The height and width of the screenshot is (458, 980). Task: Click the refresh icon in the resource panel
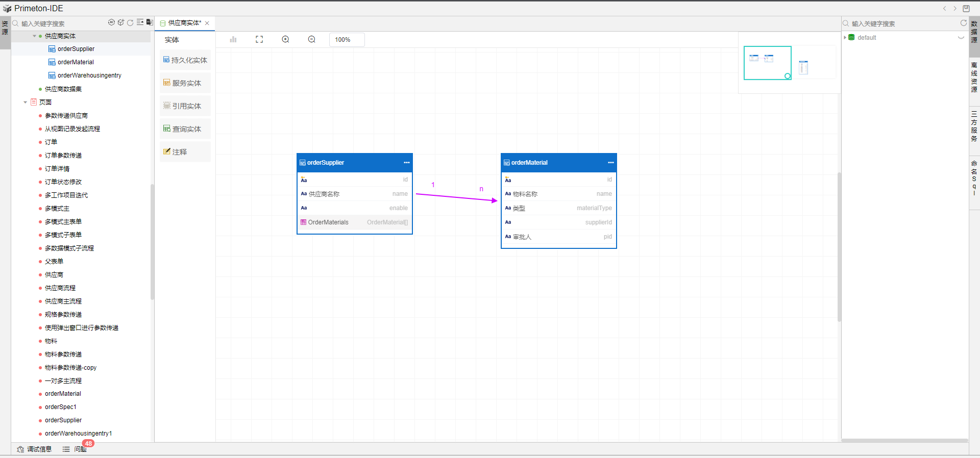[130, 22]
